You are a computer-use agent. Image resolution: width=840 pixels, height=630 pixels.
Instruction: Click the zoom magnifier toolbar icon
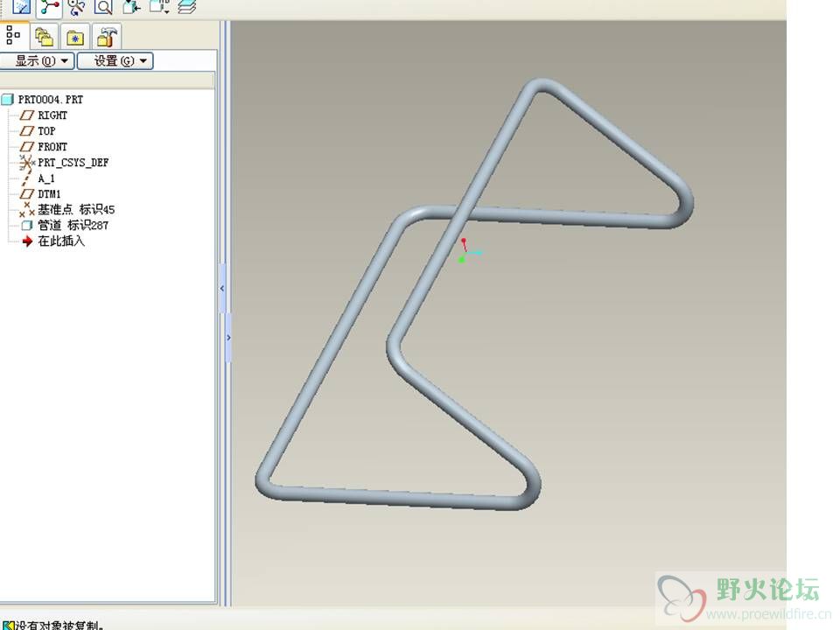coord(103,7)
